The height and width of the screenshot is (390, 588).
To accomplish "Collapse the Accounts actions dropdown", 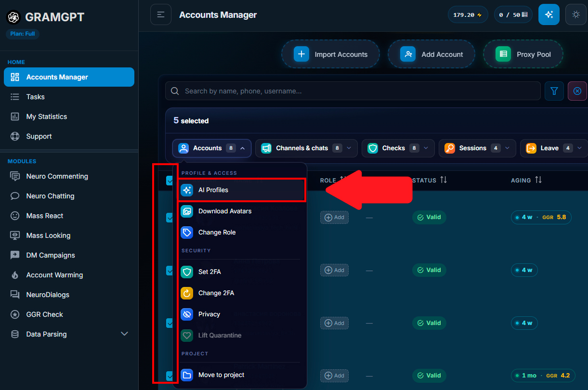I will click(212, 148).
